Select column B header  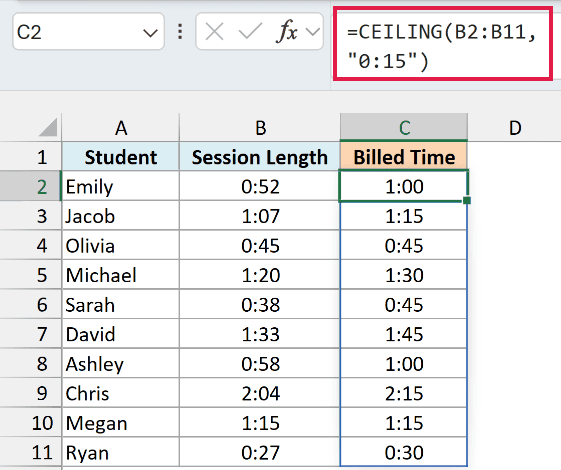pos(260,128)
